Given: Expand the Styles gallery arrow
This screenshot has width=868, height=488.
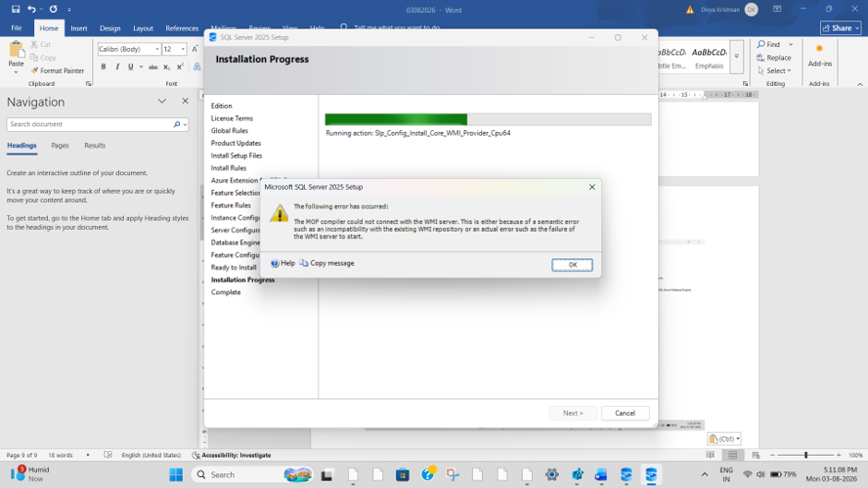Looking at the screenshot, I should coord(737,56).
